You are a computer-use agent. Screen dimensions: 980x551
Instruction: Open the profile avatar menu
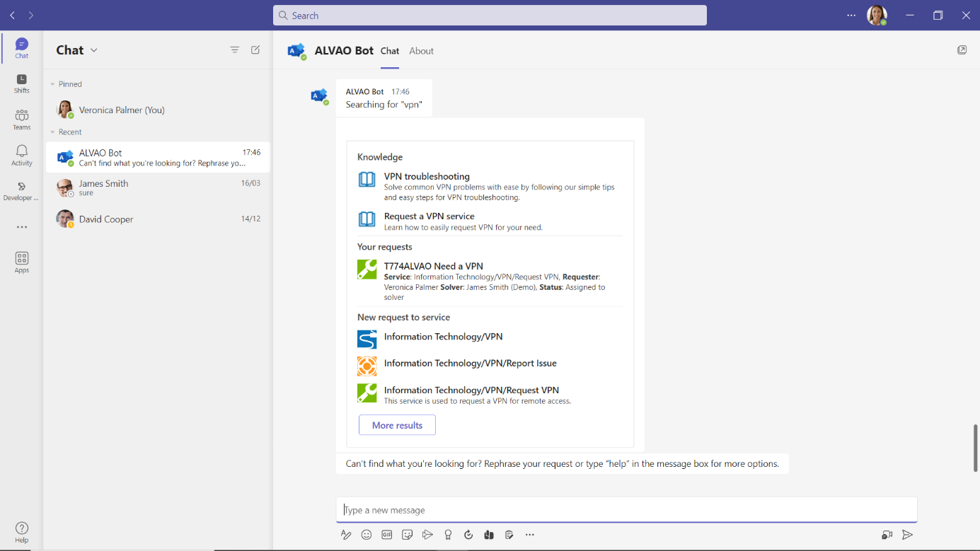877,15
